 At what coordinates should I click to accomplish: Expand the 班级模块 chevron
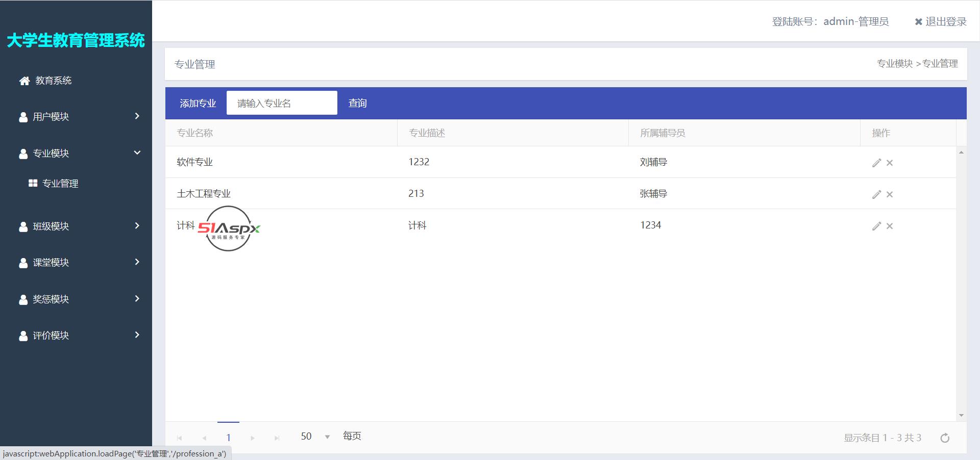pyautogui.click(x=137, y=226)
